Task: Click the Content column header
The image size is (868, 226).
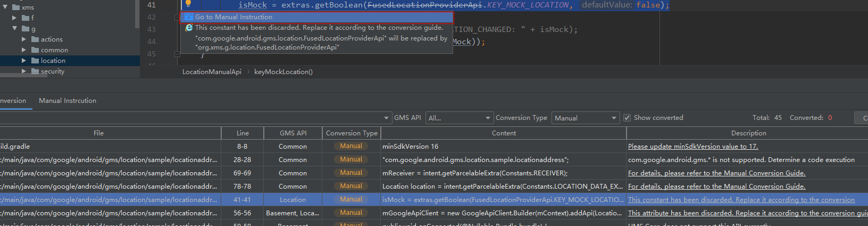Action: tap(504, 133)
